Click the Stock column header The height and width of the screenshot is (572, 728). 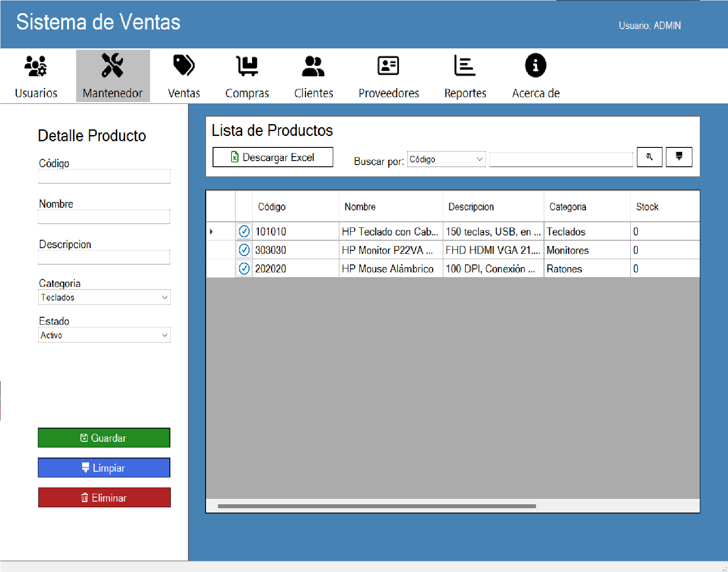pyautogui.click(x=665, y=207)
